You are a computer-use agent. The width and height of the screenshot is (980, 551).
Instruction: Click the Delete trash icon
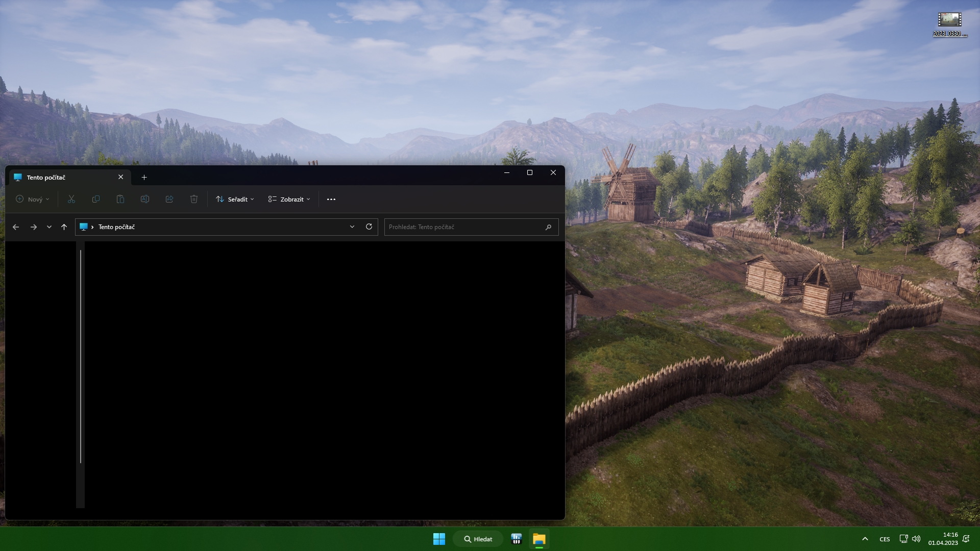tap(194, 199)
